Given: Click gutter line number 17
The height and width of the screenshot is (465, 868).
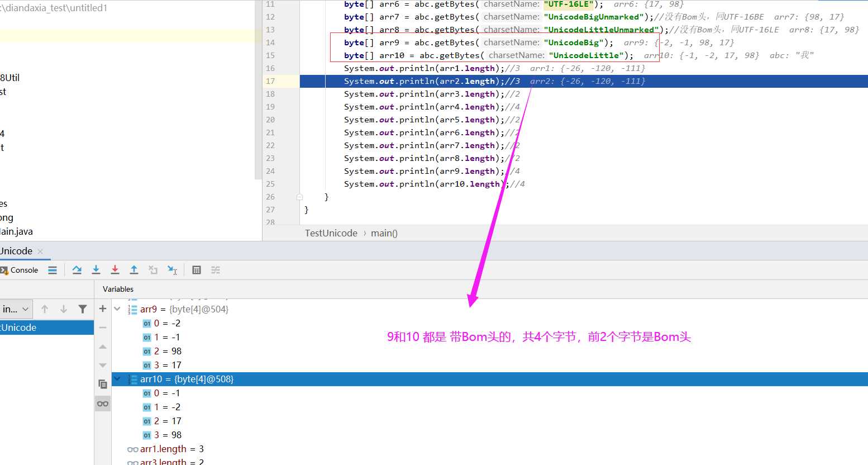Looking at the screenshot, I should 270,81.
